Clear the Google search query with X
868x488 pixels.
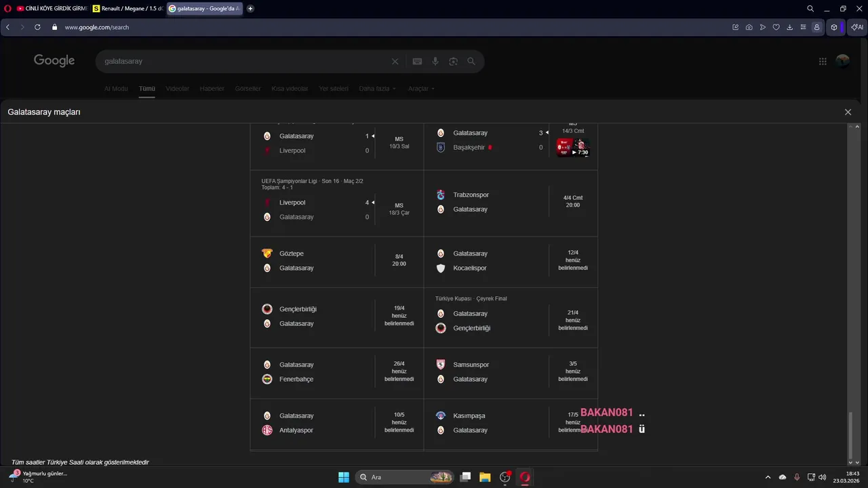pos(395,61)
